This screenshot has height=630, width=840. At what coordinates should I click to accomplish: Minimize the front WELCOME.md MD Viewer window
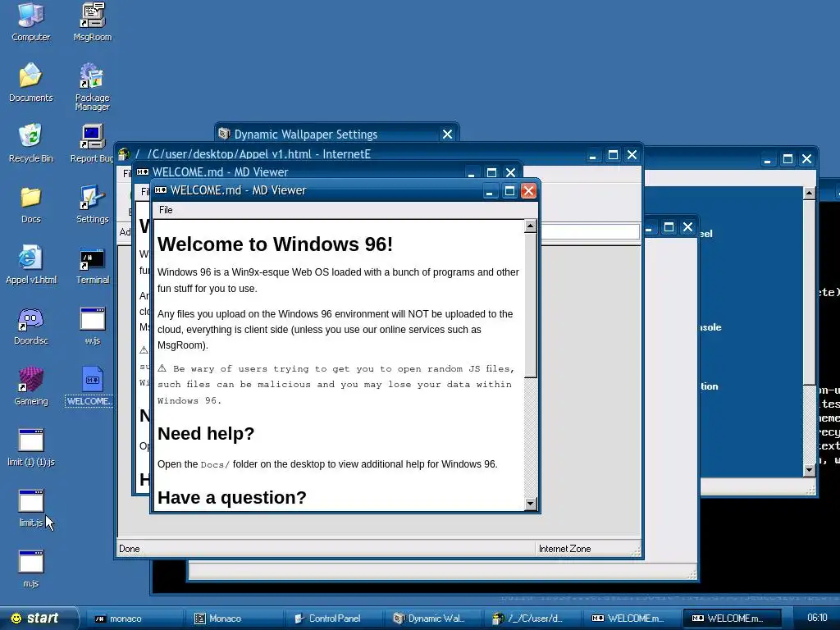[x=490, y=190]
